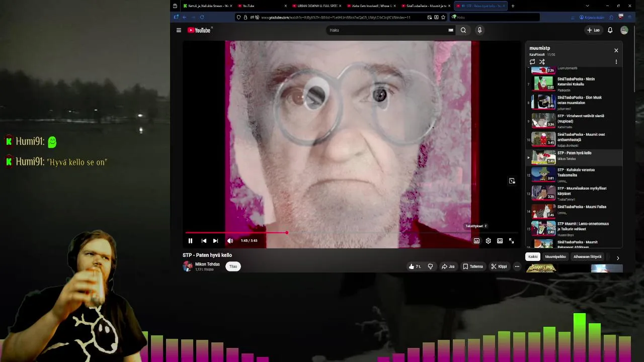This screenshot has height=362, width=644.
Task: Dislike the video thumbs-down button
Action: (x=430, y=266)
